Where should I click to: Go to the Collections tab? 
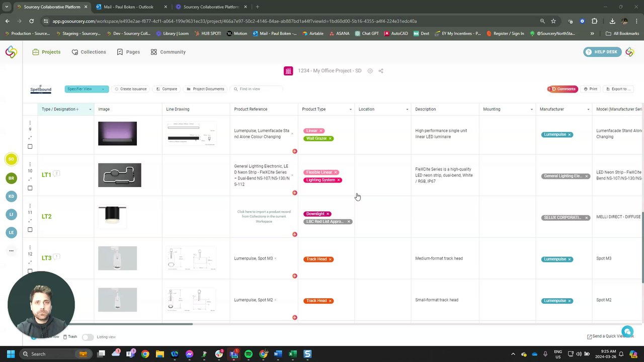tap(89, 52)
